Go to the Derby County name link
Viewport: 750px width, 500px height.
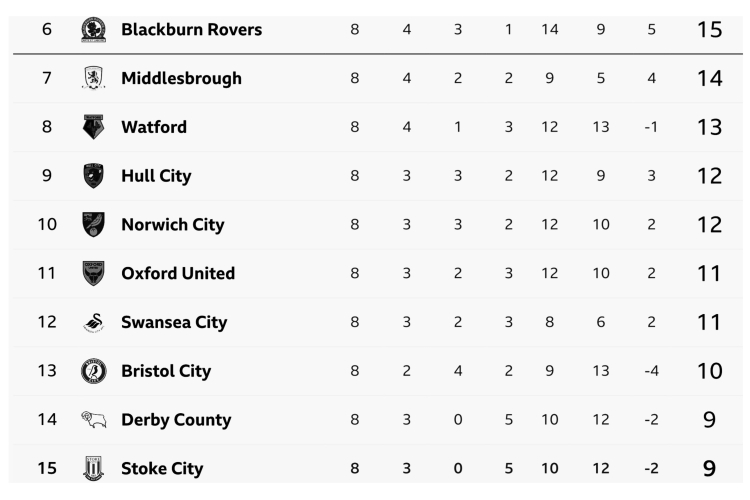(x=176, y=420)
